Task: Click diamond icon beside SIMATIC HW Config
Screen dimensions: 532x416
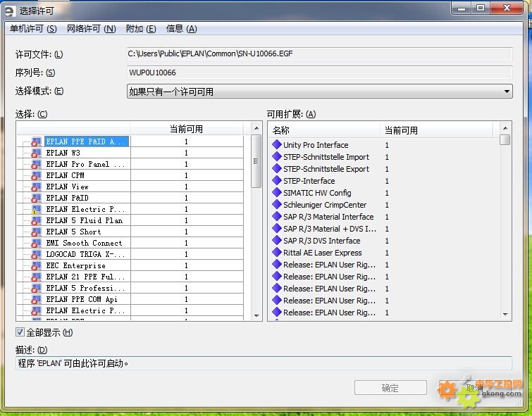Action: pos(277,193)
